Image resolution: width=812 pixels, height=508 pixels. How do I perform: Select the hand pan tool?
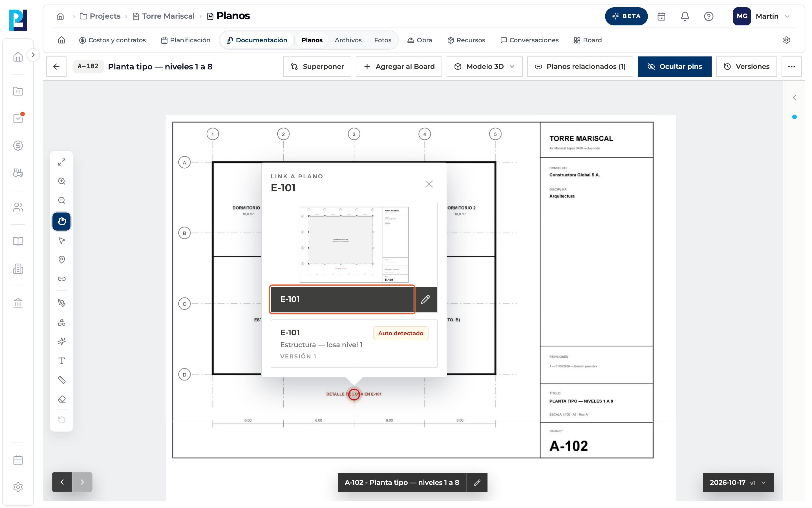[x=61, y=222]
